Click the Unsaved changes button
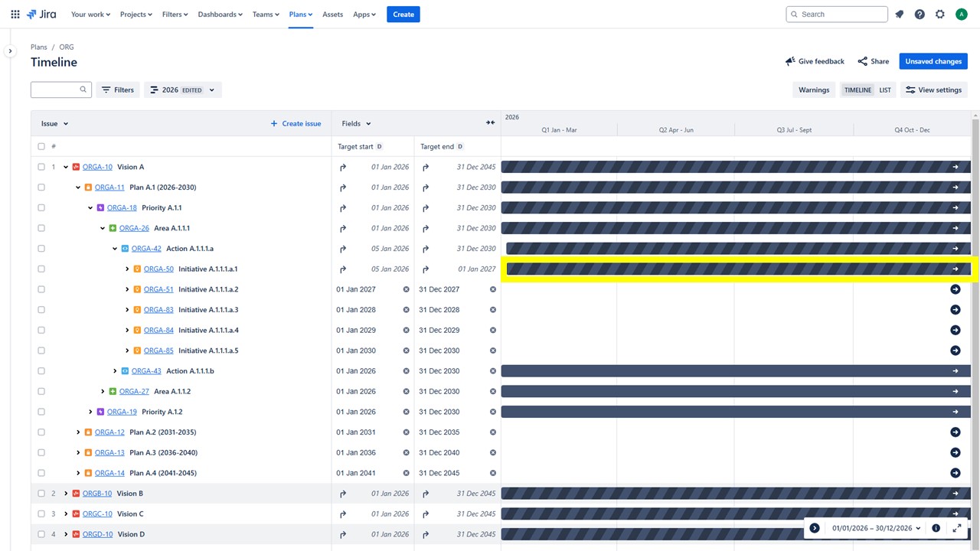The image size is (980, 551). click(x=933, y=61)
